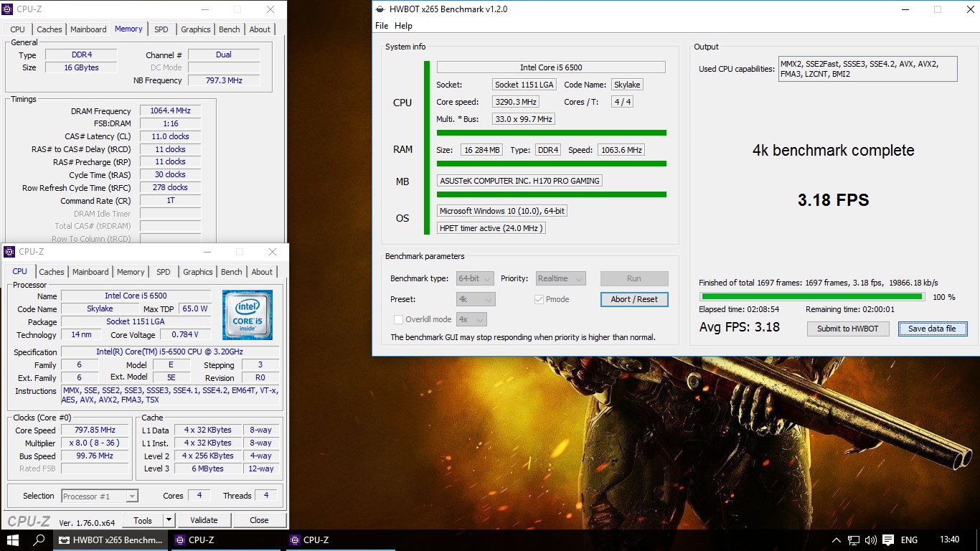Open the Processor #1 selection dropdown
This screenshot has width=980, height=551.
(x=100, y=496)
